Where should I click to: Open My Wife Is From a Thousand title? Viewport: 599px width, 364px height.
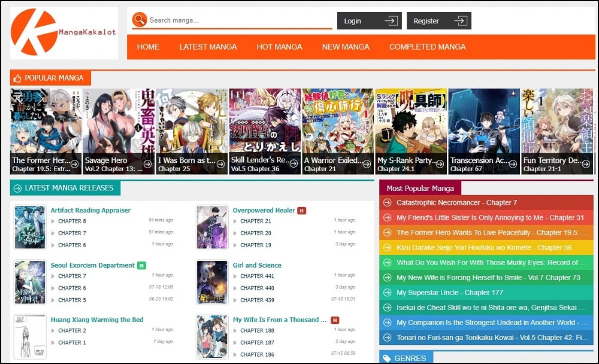click(280, 320)
